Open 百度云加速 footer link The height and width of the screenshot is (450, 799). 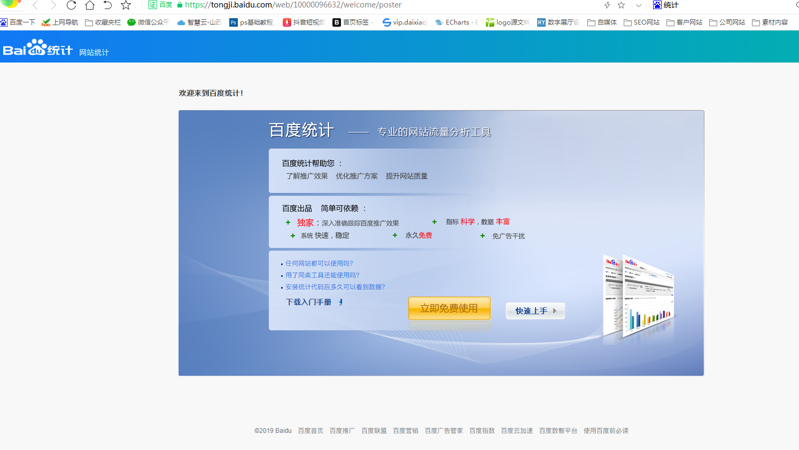click(517, 431)
